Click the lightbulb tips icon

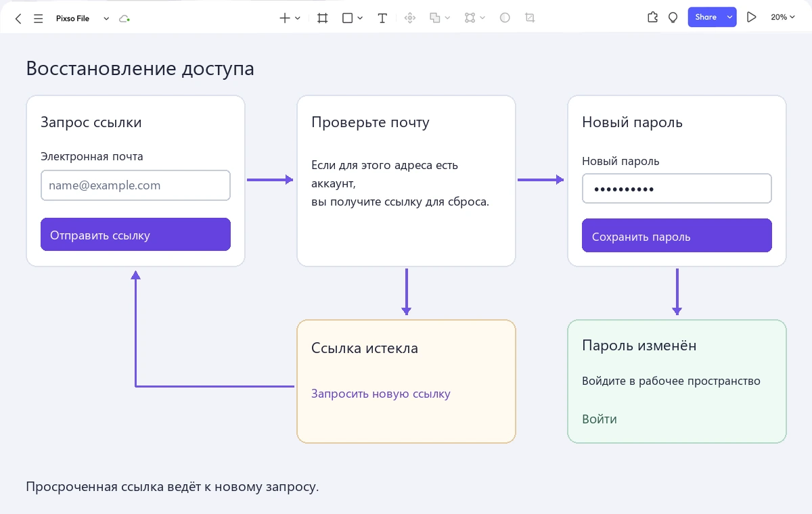[673, 18]
